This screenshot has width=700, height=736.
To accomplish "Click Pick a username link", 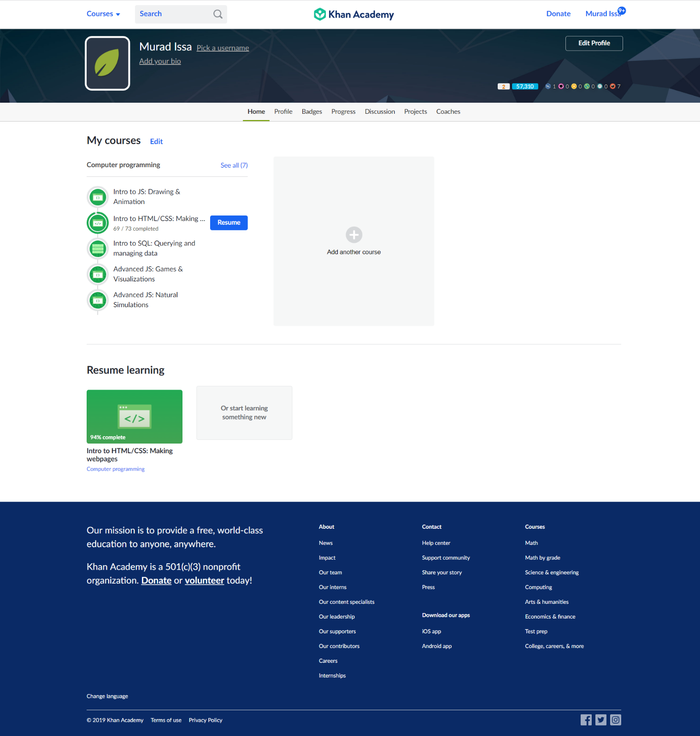I will tap(223, 48).
